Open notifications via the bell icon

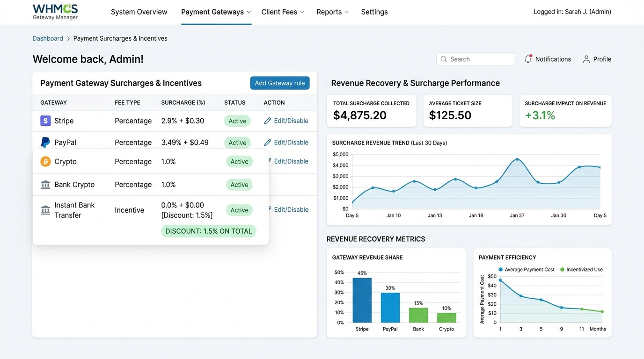click(x=528, y=59)
